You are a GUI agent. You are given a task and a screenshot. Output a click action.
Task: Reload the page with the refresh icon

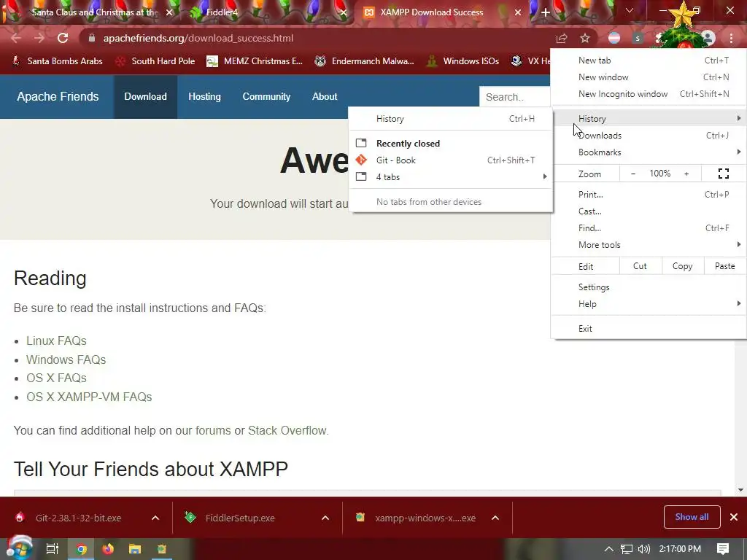pyautogui.click(x=63, y=38)
